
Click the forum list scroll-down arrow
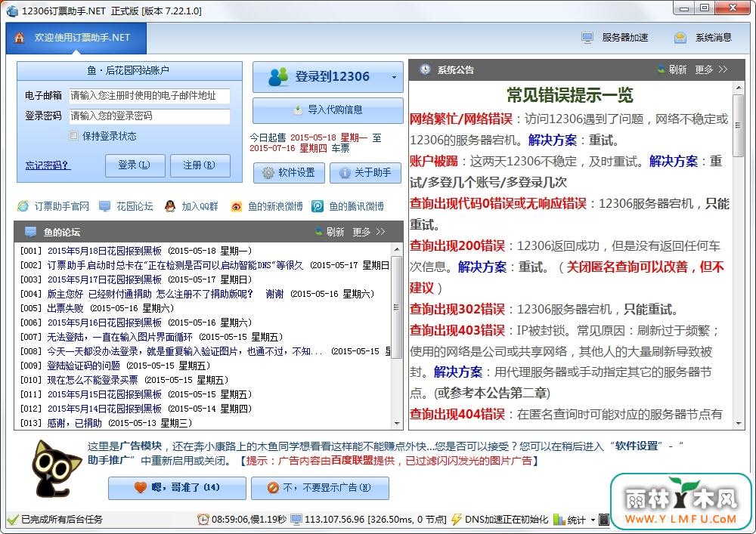[x=397, y=424]
